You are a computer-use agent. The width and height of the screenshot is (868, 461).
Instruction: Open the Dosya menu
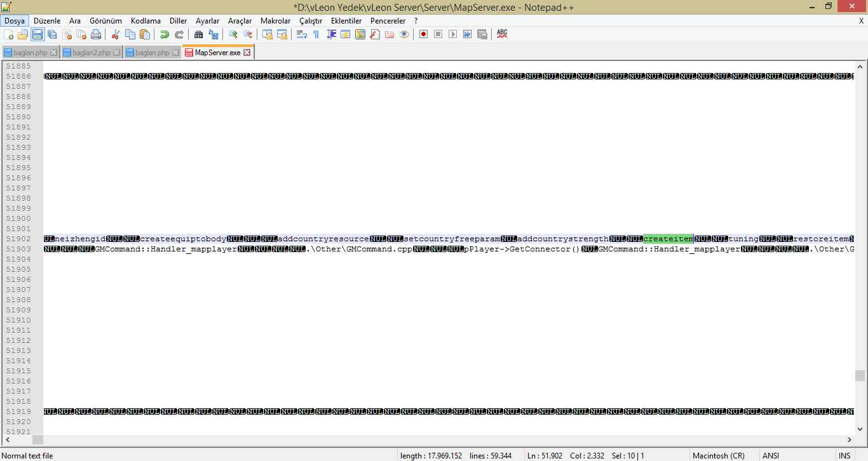click(x=15, y=21)
